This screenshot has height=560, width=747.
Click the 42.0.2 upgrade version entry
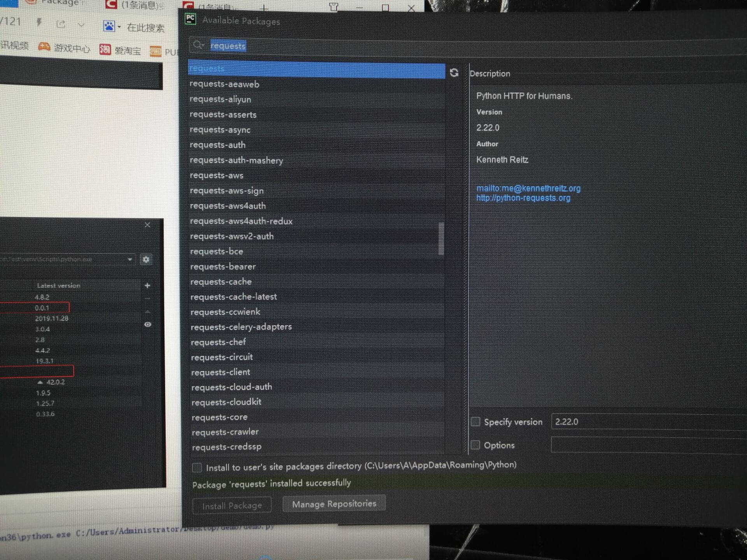(x=51, y=382)
